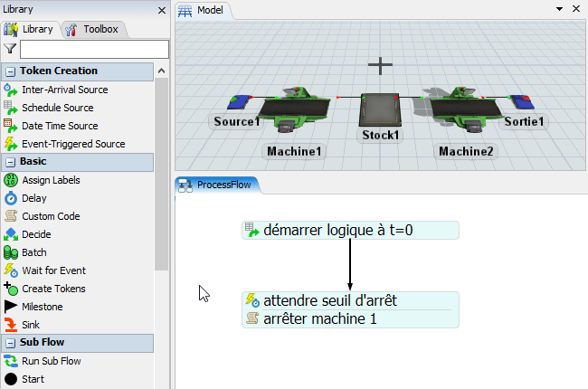Click the library filter funnel icon
The width and height of the screenshot is (588, 389).
(x=10, y=49)
